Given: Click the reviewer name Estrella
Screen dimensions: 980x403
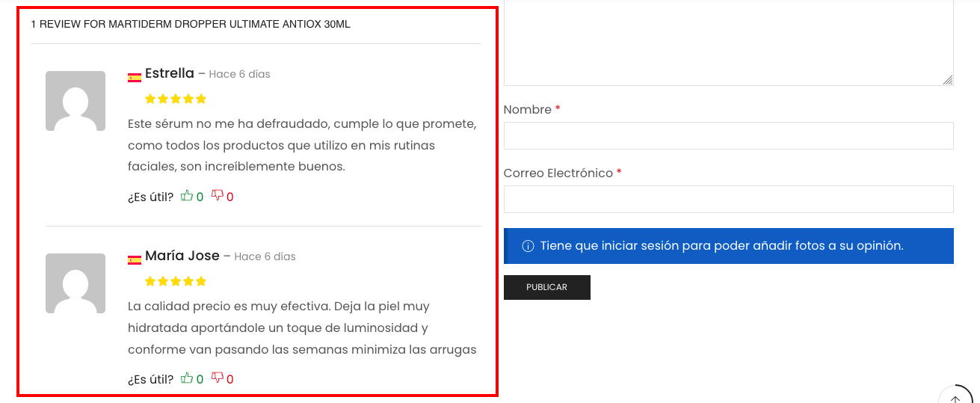Looking at the screenshot, I should pyautogui.click(x=170, y=73).
